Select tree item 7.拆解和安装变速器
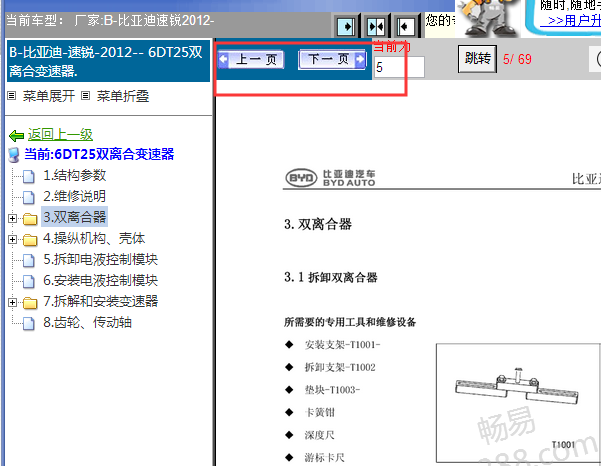The height and width of the screenshot is (466, 601). (x=100, y=301)
